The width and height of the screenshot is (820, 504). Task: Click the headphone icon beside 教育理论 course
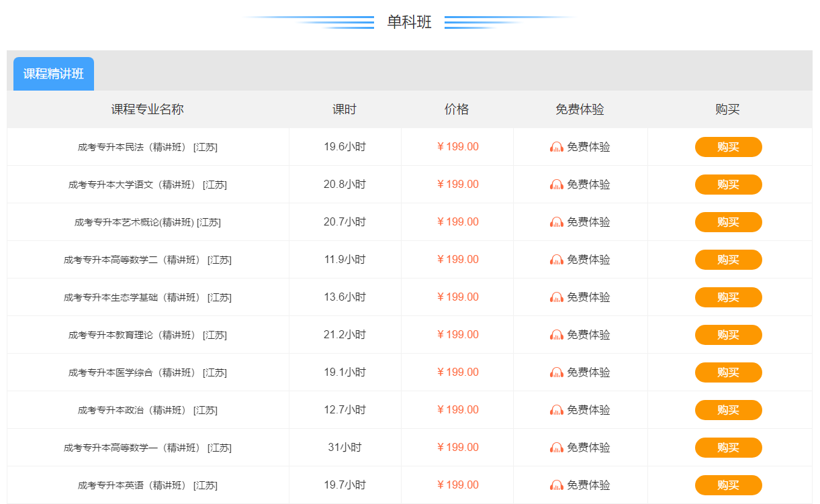coord(556,334)
